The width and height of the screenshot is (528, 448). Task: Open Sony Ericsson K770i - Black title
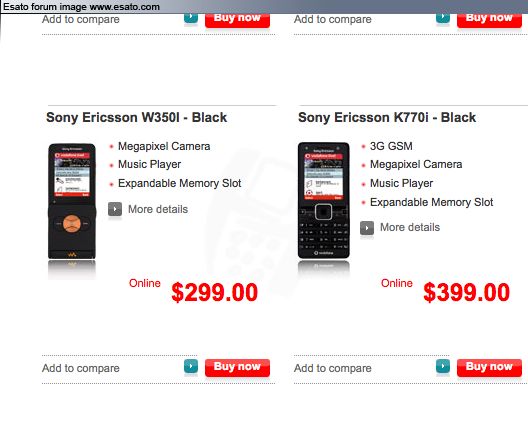click(387, 118)
